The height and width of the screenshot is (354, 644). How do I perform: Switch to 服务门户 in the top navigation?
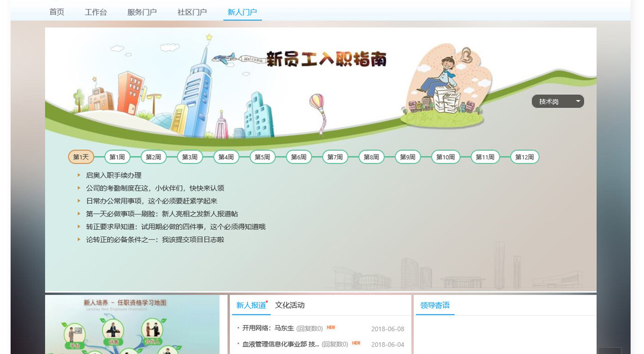coord(142,12)
